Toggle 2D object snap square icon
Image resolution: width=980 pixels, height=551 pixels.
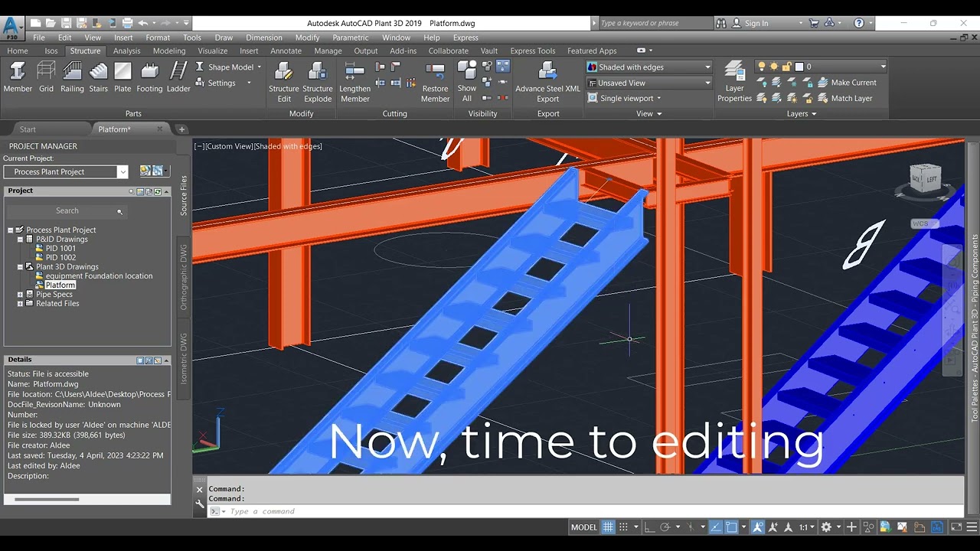731,527
